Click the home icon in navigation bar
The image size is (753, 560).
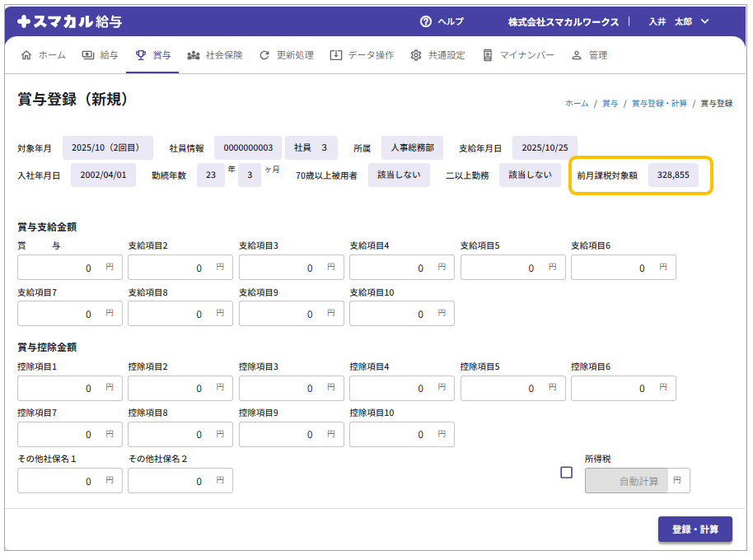click(x=26, y=55)
